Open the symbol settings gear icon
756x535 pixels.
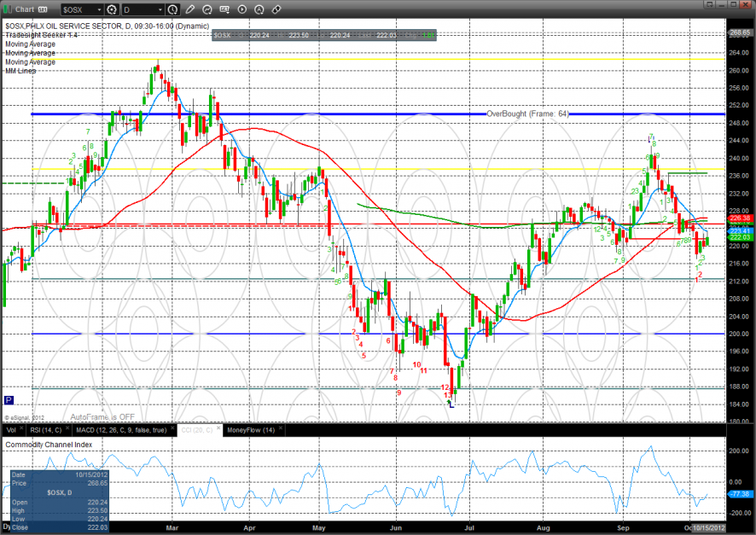[x=112, y=9]
